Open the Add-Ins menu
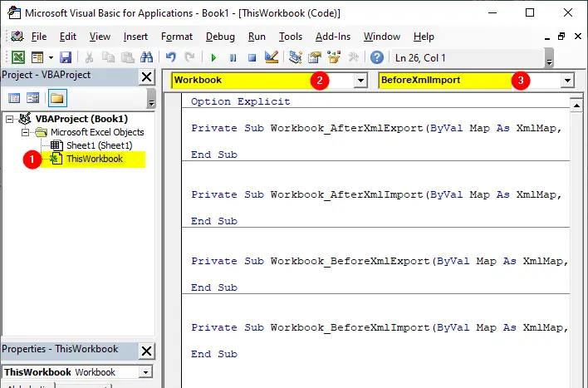The height and width of the screenshot is (388, 588). (333, 37)
